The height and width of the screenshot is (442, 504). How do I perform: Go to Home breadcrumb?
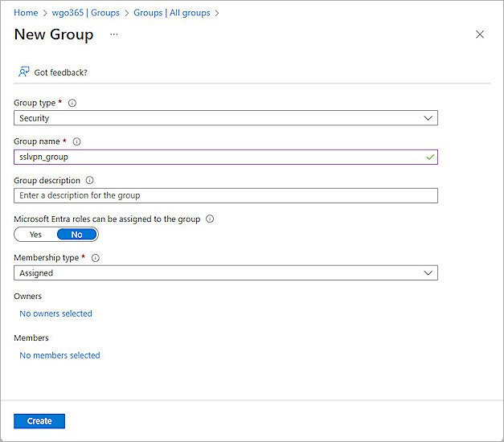tap(26, 13)
